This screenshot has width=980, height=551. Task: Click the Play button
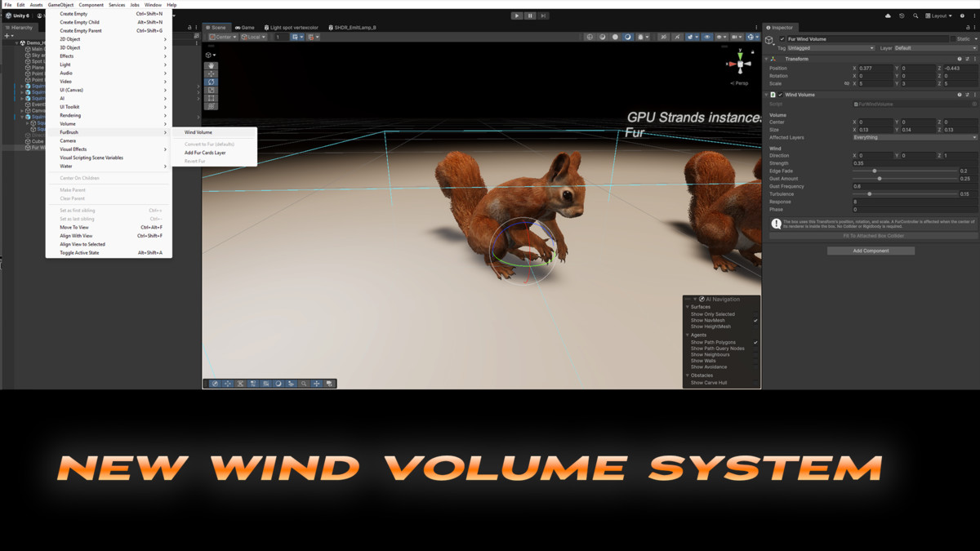(517, 16)
